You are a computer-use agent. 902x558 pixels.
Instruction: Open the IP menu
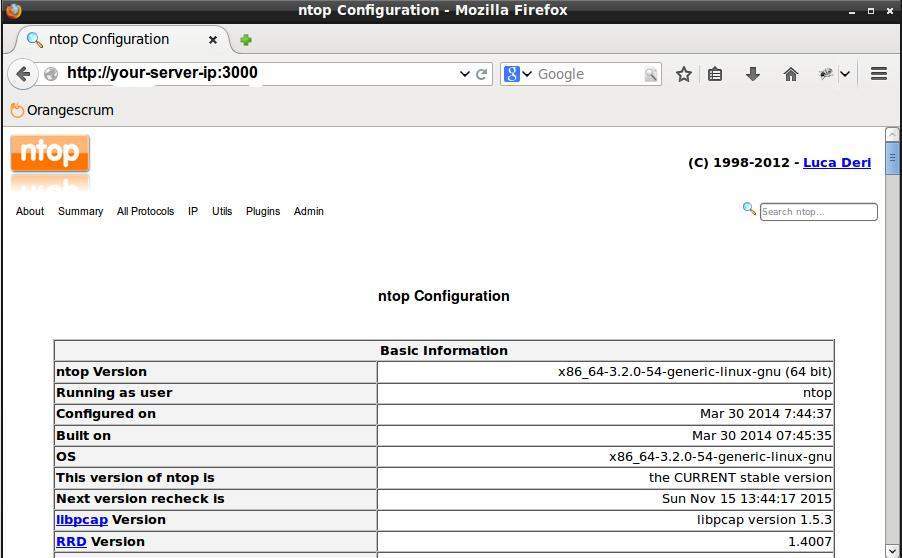tap(193, 211)
